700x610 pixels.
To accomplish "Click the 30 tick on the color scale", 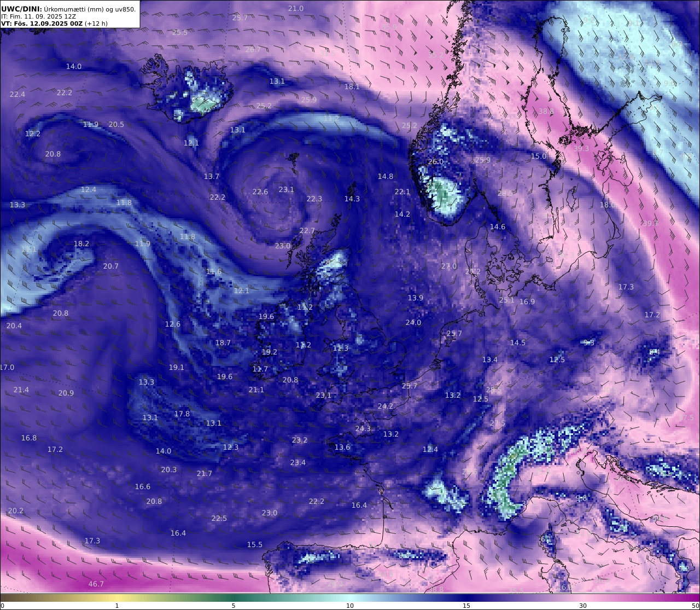I will (x=583, y=605).
